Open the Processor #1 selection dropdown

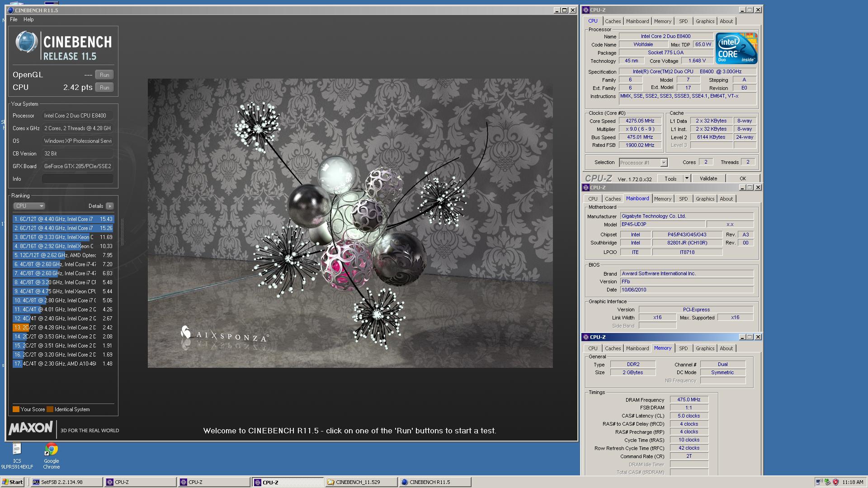pyautogui.click(x=643, y=163)
